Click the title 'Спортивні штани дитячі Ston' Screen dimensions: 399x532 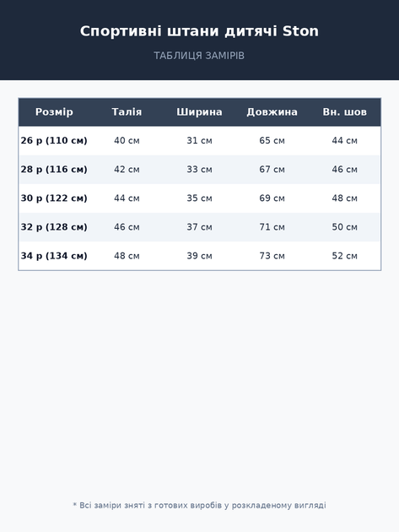(x=199, y=31)
